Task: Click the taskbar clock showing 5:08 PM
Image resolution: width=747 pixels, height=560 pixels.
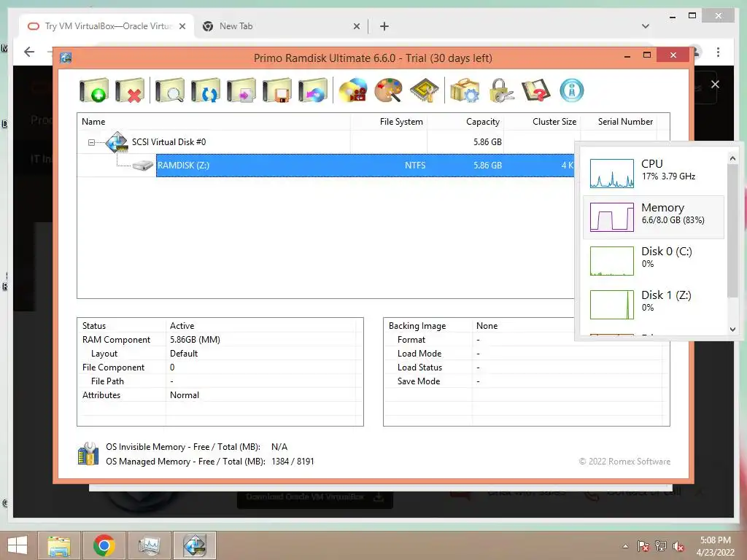Action: point(715,546)
